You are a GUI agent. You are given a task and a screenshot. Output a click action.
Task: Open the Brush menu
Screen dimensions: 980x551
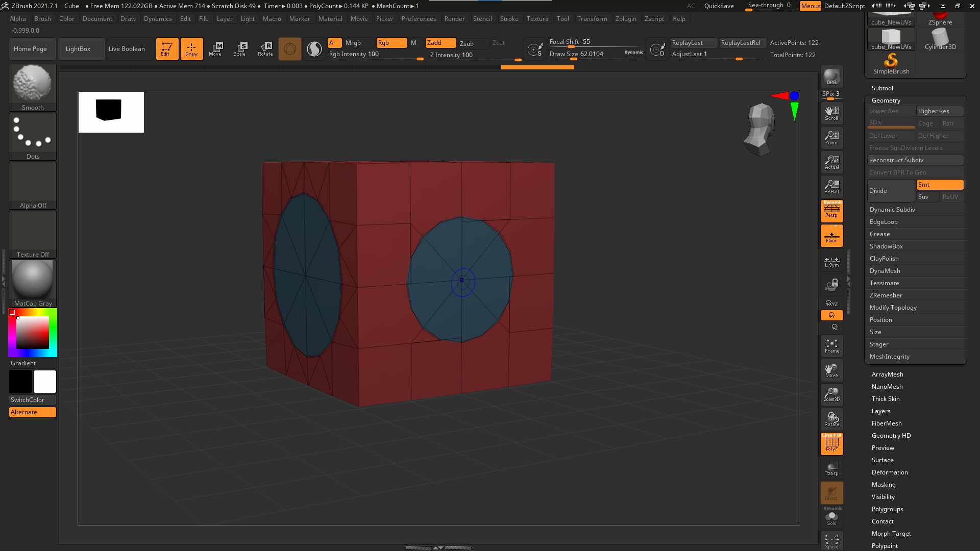tap(42, 19)
